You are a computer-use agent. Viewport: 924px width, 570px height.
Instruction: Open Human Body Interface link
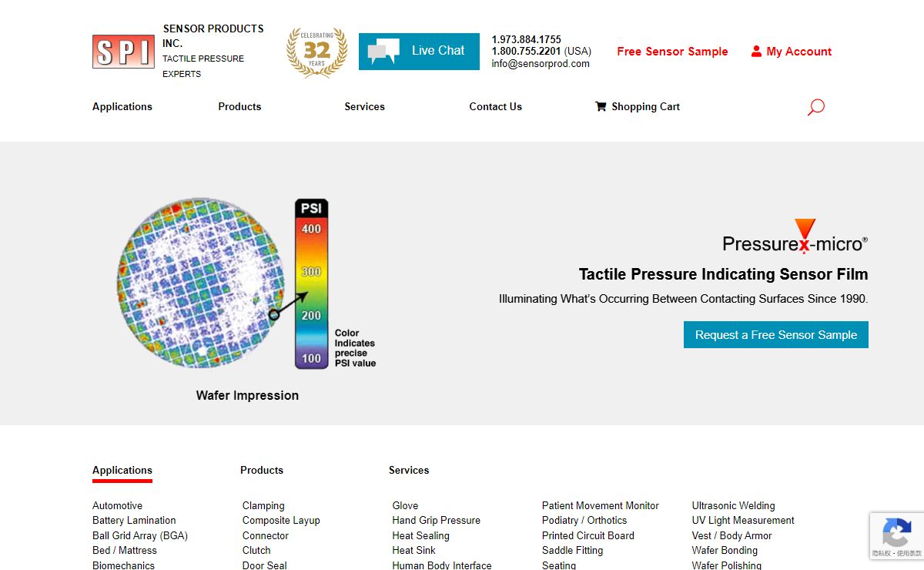tap(441, 565)
